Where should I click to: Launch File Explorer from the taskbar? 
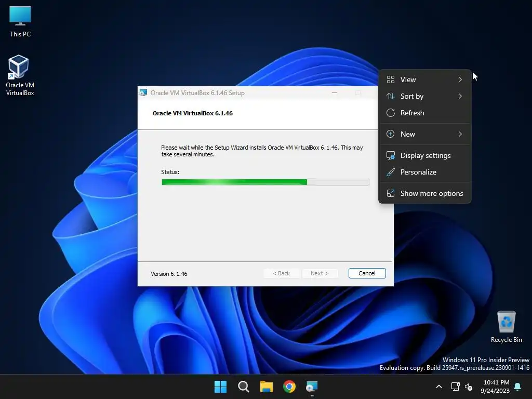(x=267, y=387)
